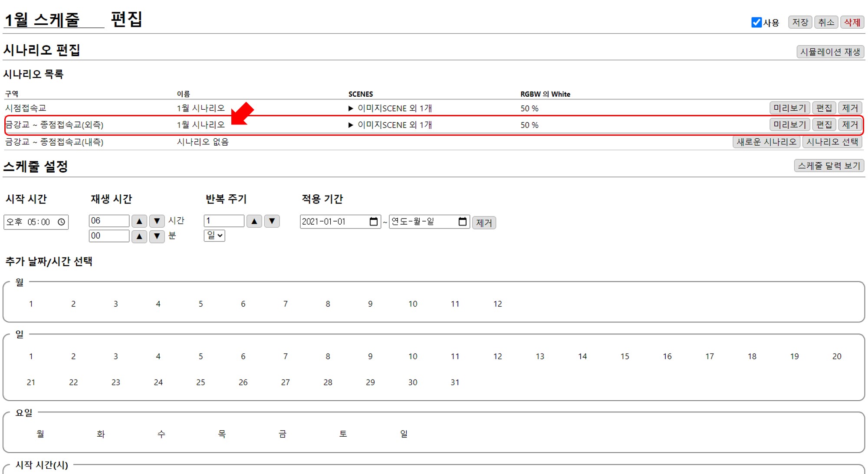Viewport: 868px width, 474px height.
Task: Click the end date field 연도-월-일
Action: (429, 222)
